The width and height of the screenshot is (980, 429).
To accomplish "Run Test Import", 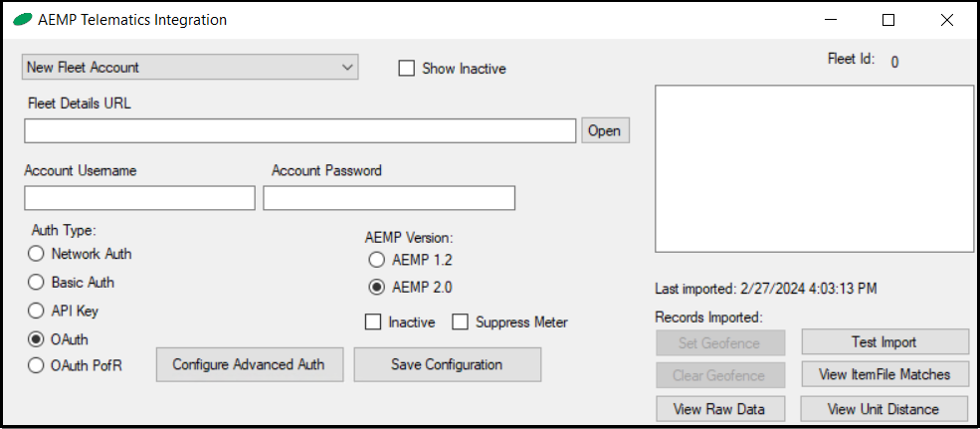I will coord(884,342).
